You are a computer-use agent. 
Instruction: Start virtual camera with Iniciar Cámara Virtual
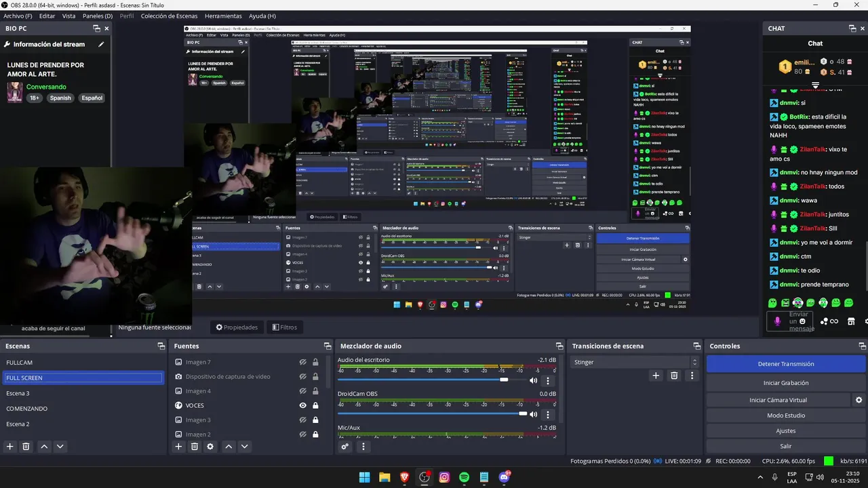tap(778, 400)
